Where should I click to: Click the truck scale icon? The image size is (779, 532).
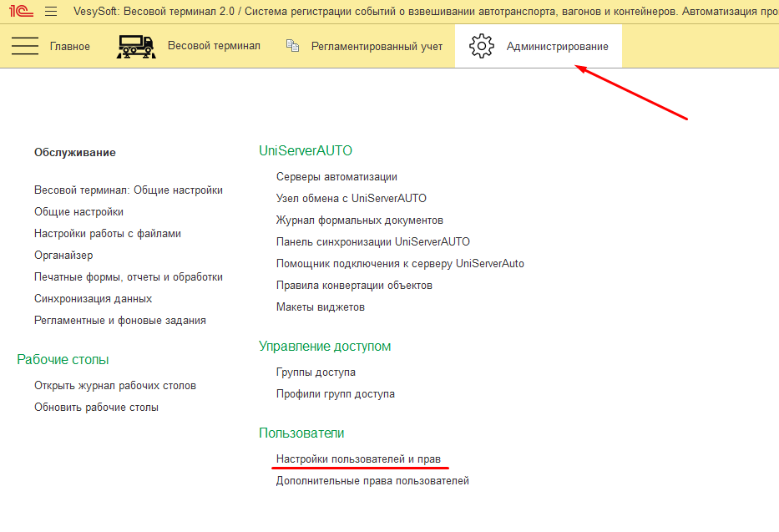[x=135, y=46]
